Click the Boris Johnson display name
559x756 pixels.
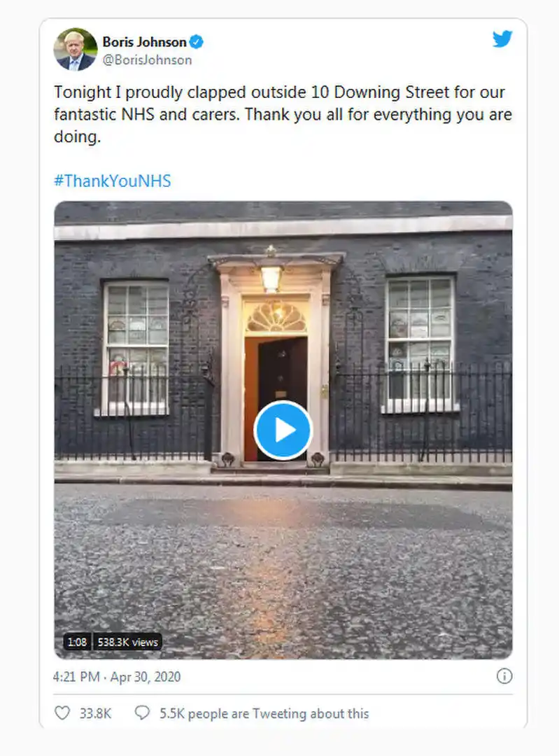[x=144, y=42]
